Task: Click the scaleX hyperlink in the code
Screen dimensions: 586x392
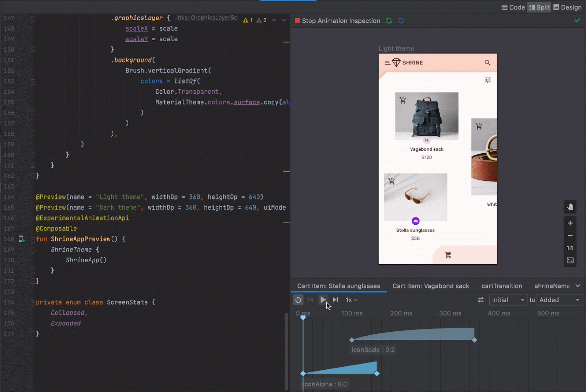Action: coord(136,28)
